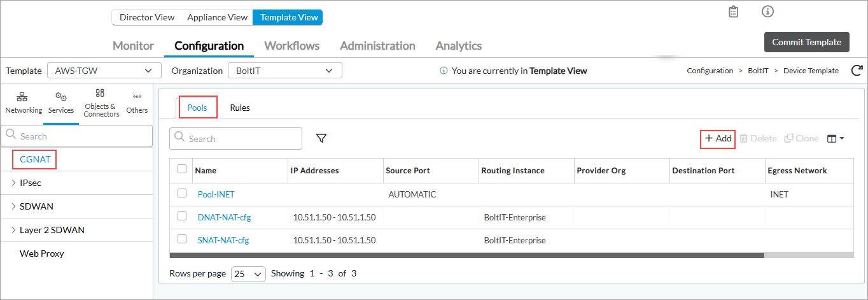Open the Organization BoltIT dropdown
This screenshot has width=868, height=300.
[284, 71]
